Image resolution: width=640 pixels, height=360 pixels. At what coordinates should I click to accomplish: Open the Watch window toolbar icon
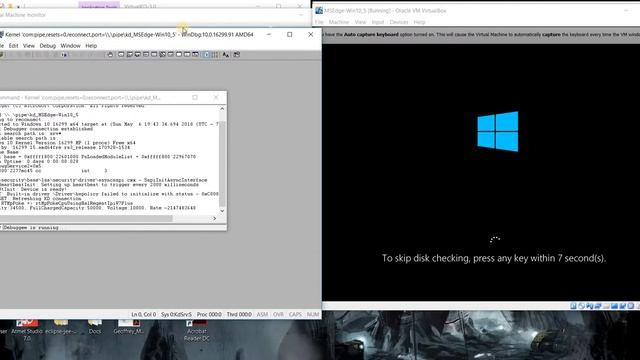(129, 55)
